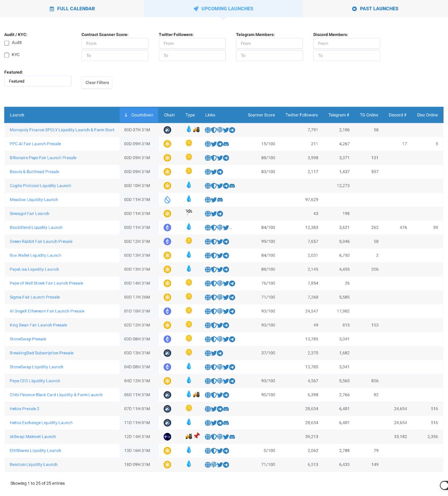Open Pepe CEO Liquidity Launch link

(x=35, y=381)
